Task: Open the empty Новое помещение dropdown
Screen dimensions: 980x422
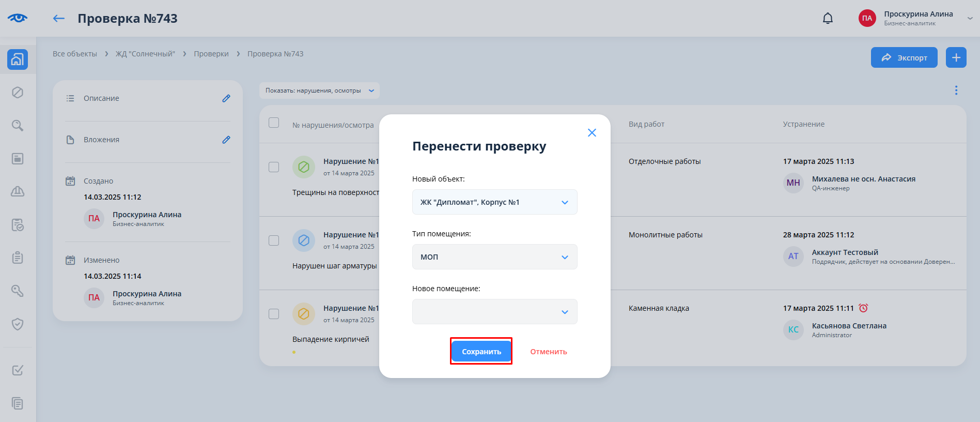Action: click(494, 312)
